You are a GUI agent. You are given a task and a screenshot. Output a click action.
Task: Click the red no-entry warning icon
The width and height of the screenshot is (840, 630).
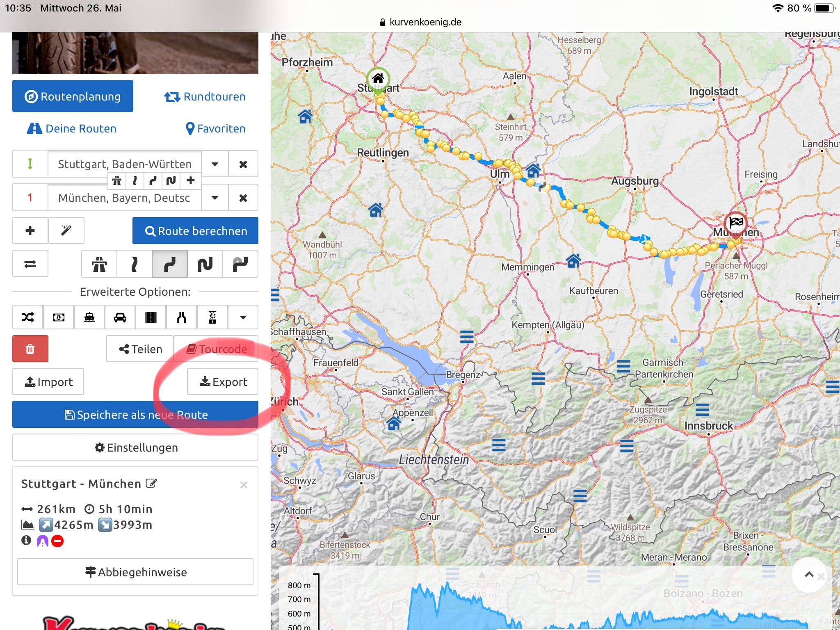(57, 541)
